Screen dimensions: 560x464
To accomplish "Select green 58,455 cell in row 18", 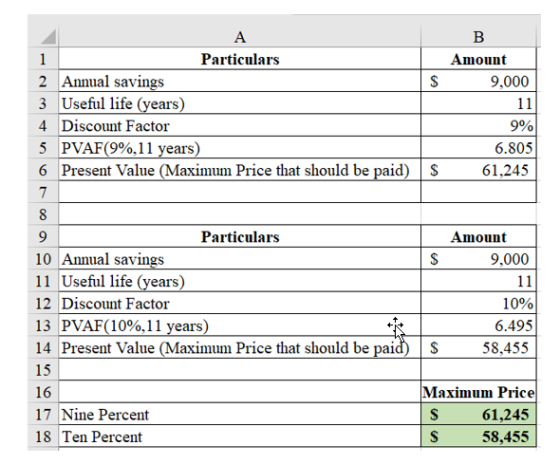I will point(479,436).
